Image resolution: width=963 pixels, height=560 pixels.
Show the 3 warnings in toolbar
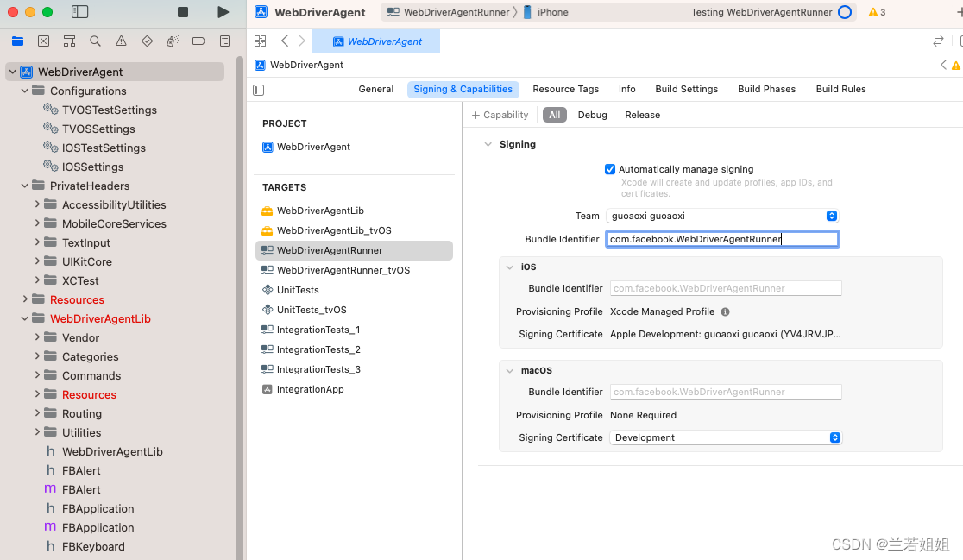(877, 12)
